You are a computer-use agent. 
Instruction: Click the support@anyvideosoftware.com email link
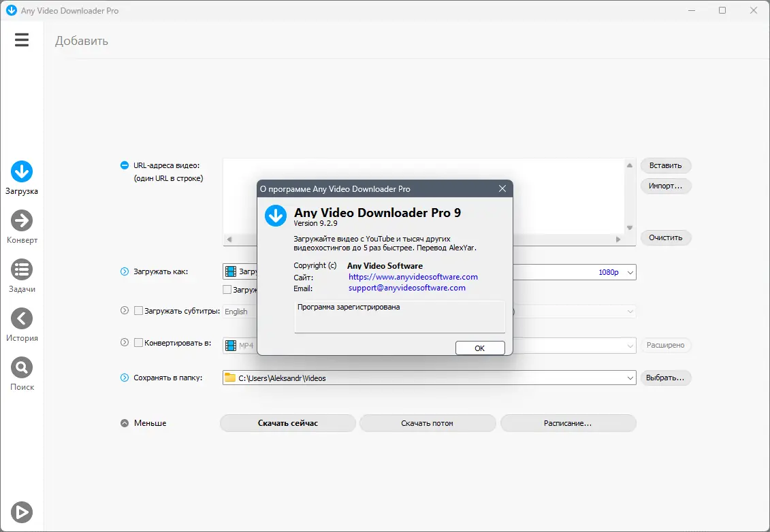pyautogui.click(x=407, y=288)
